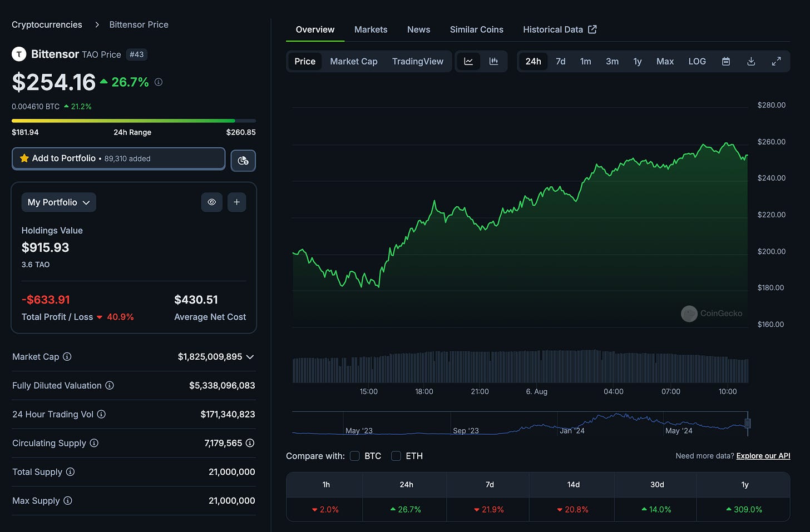The height and width of the screenshot is (532, 810).
Task: Click the $5,338,096,083 valuation value
Action: tap(222, 385)
